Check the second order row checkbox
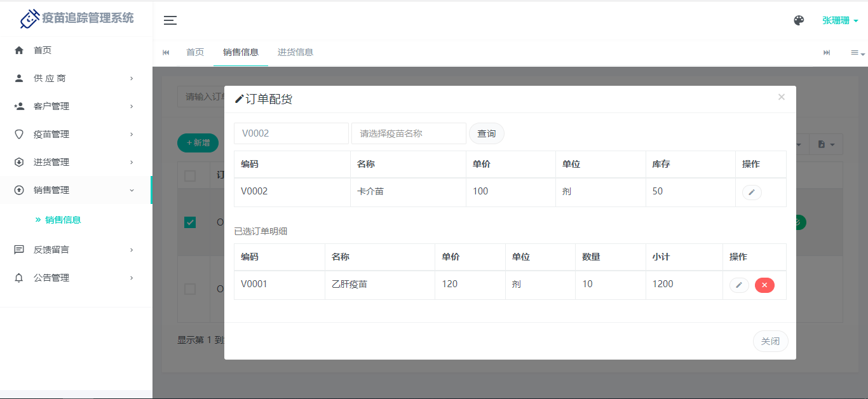The image size is (868, 399). [190, 288]
